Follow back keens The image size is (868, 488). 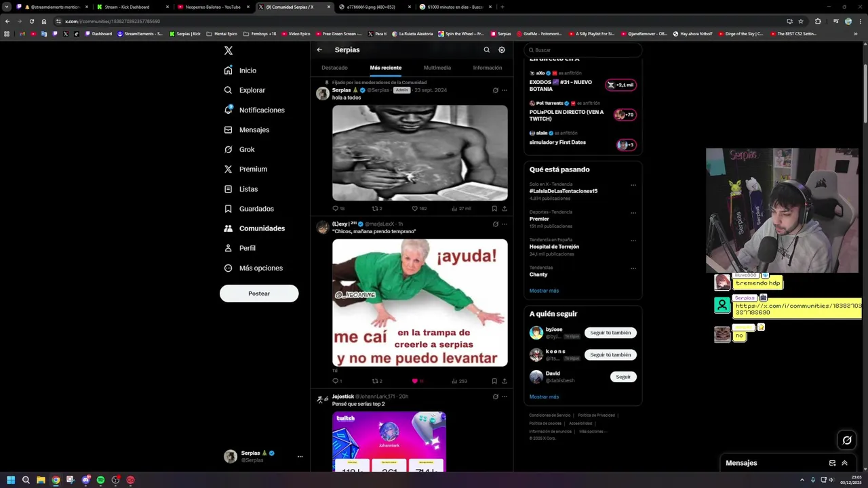pos(610,354)
